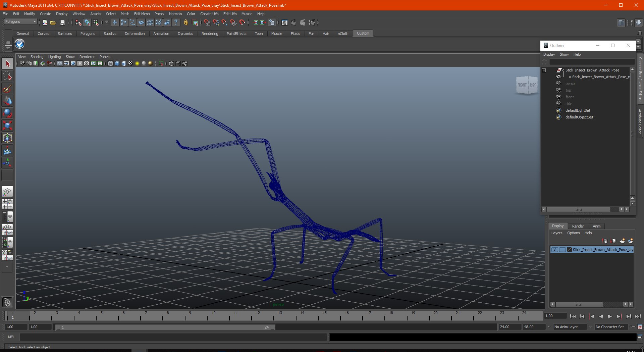Switch to the Rendering shelf tab
The width and height of the screenshot is (644, 352).
tap(210, 34)
